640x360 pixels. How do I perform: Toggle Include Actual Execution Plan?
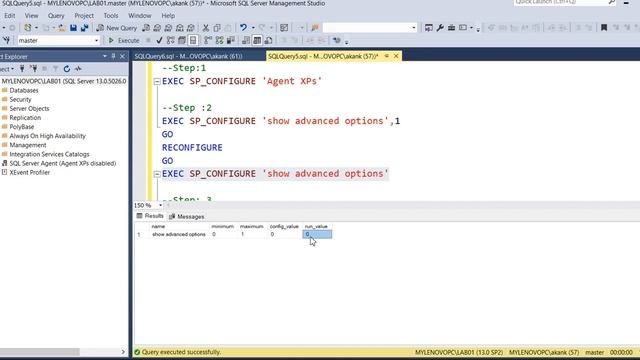click(x=208, y=40)
